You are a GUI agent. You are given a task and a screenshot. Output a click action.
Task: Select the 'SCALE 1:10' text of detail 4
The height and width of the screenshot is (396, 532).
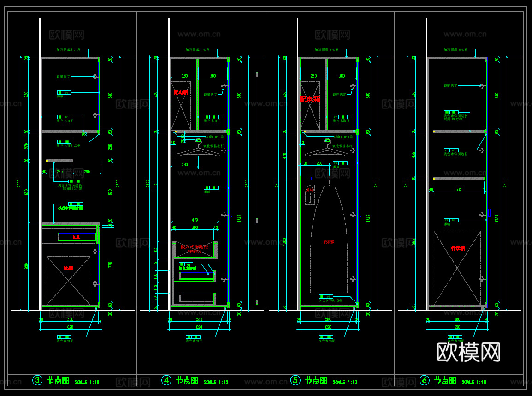click(x=216, y=382)
